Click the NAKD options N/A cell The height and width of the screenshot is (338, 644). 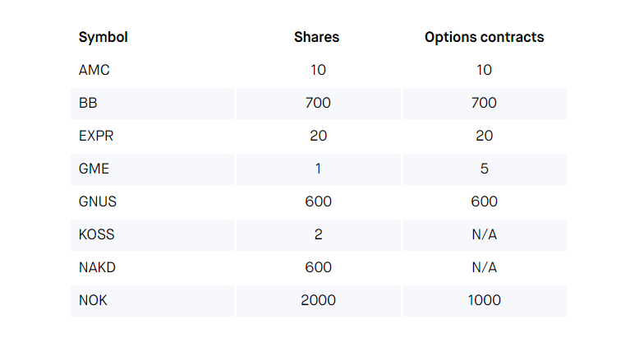(x=484, y=267)
